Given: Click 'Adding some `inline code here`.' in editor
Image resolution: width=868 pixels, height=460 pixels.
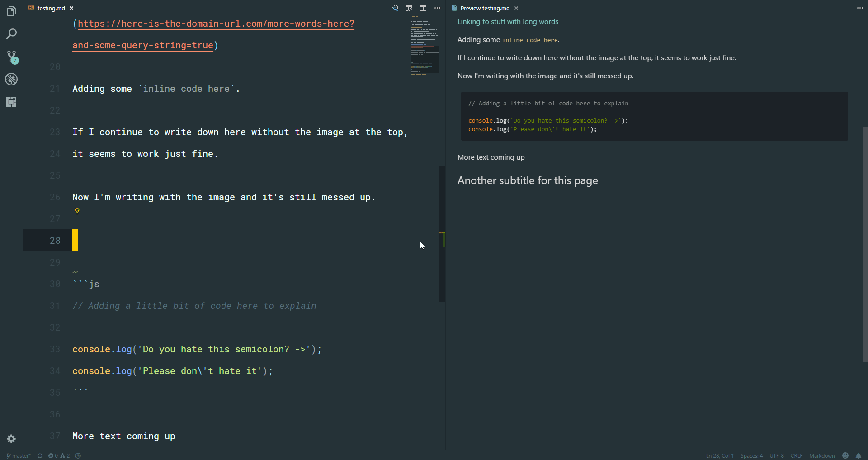Looking at the screenshot, I should click(156, 89).
